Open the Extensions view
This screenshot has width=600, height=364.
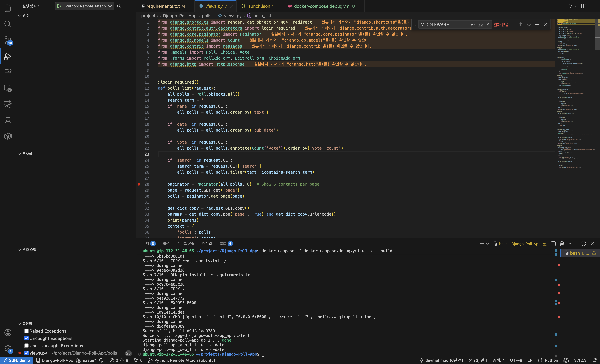8,72
